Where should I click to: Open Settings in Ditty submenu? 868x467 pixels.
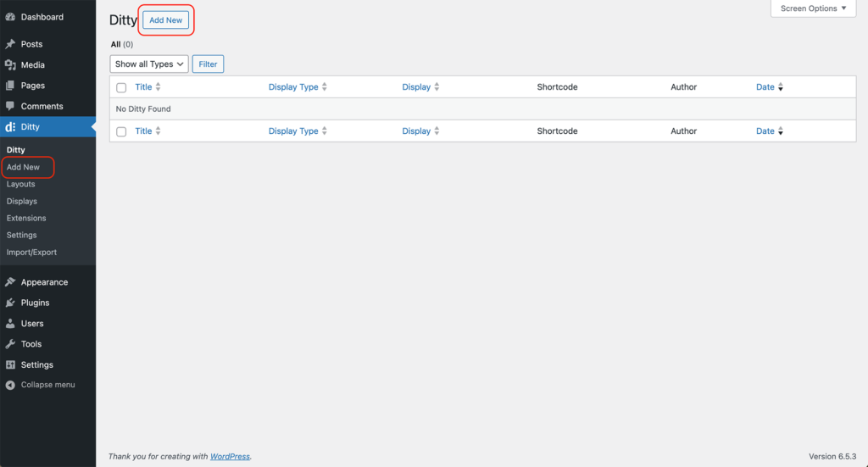tap(21, 235)
